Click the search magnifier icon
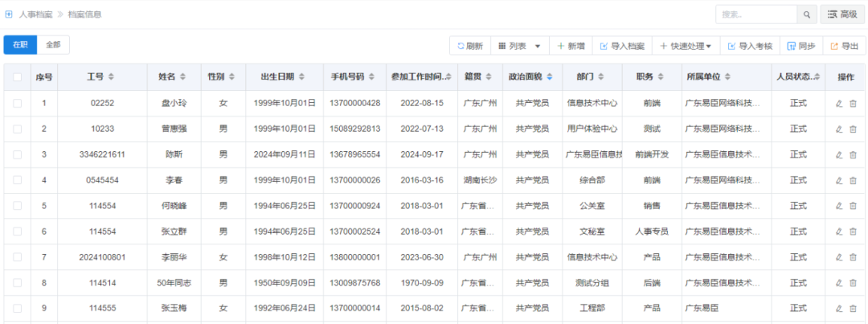The height and width of the screenshot is (324, 868). pos(807,14)
